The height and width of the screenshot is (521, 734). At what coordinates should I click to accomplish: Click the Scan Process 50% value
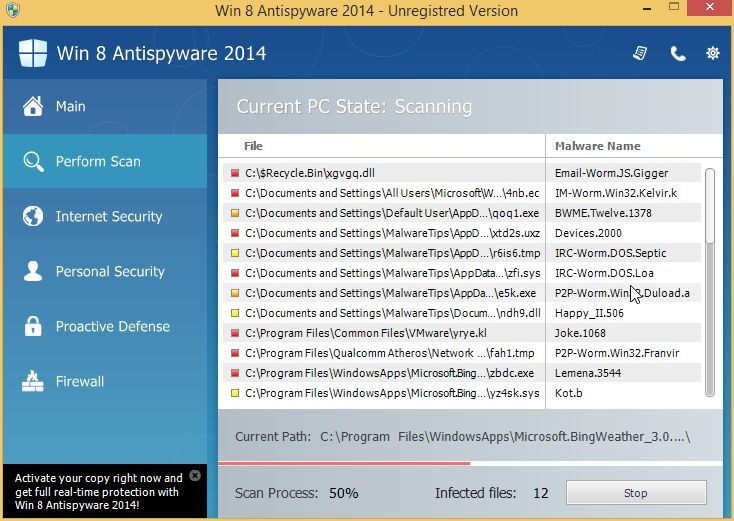pos(344,493)
